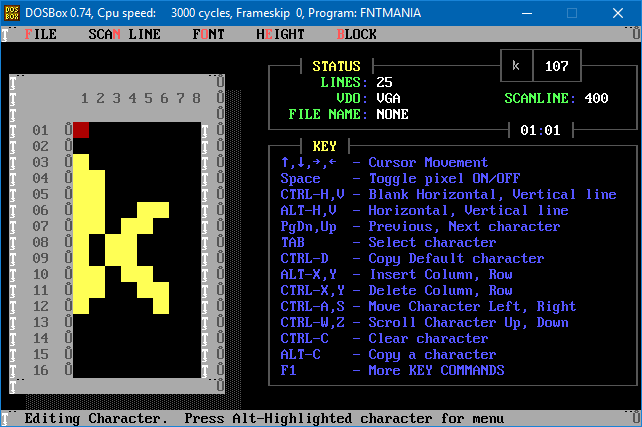
Task: Click the character preview box showing k
Action: 516,67
